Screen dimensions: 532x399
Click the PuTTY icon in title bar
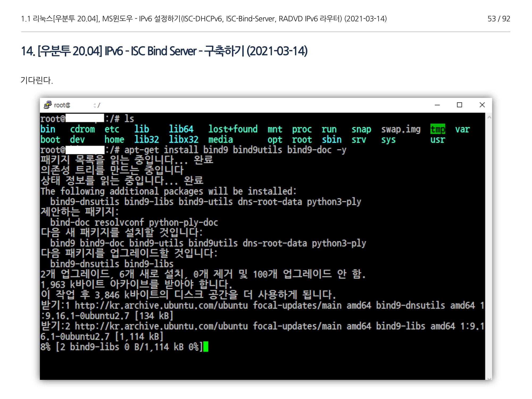click(48, 105)
